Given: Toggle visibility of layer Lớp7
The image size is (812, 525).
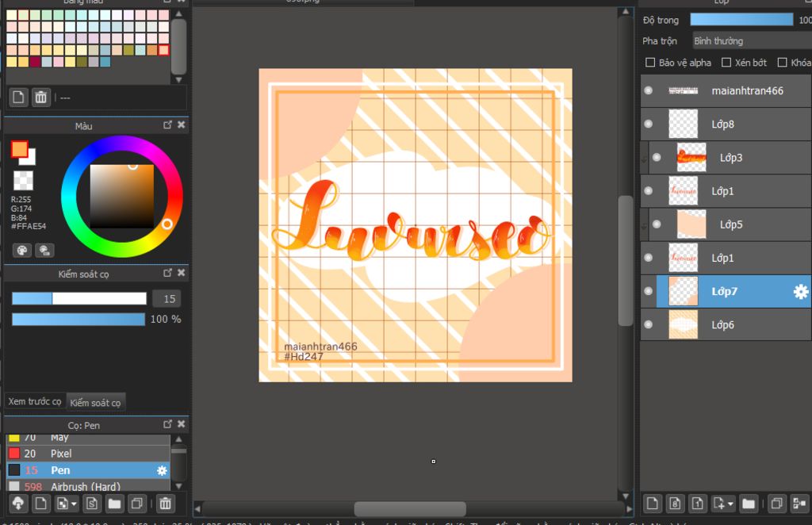Looking at the screenshot, I should (x=649, y=291).
